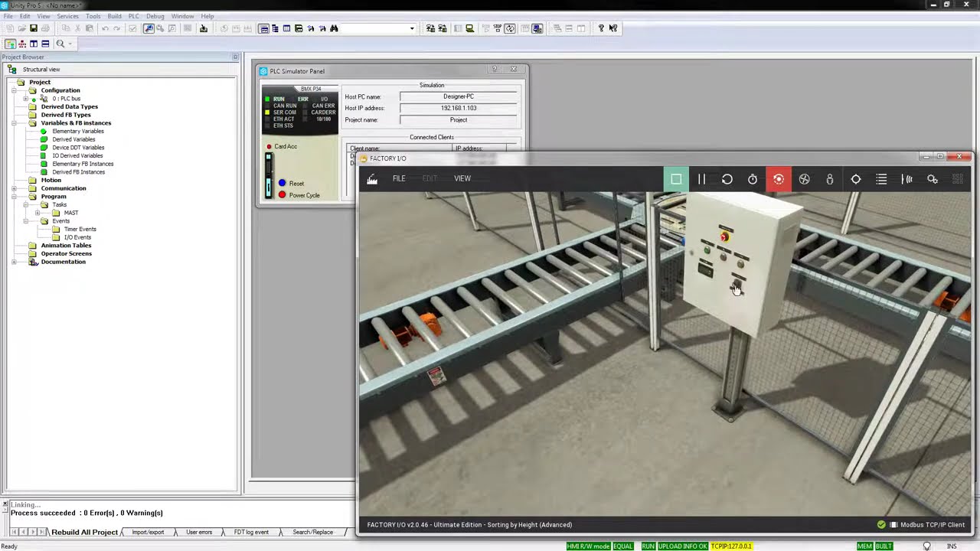Image resolution: width=980 pixels, height=551 pixels.
Task: Click the Factory I/O factory logo icon
Action: pos(372,178)
